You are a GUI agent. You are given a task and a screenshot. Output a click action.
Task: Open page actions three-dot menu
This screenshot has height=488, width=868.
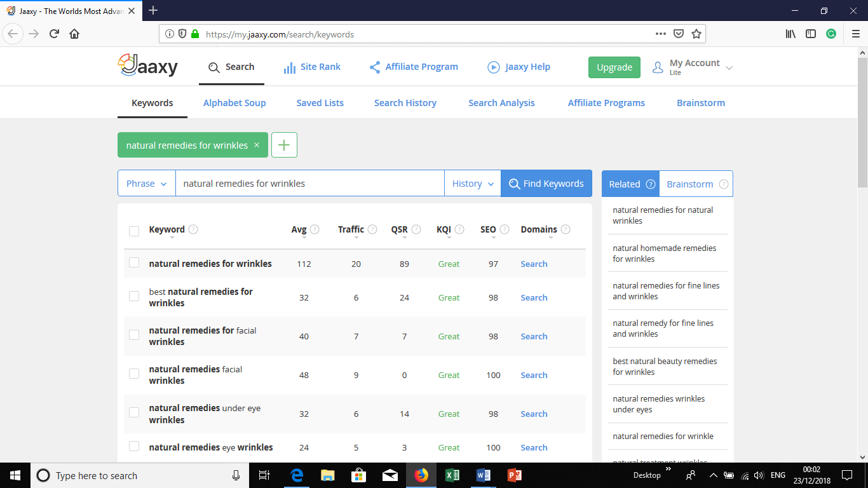click(x=661, y=34)
